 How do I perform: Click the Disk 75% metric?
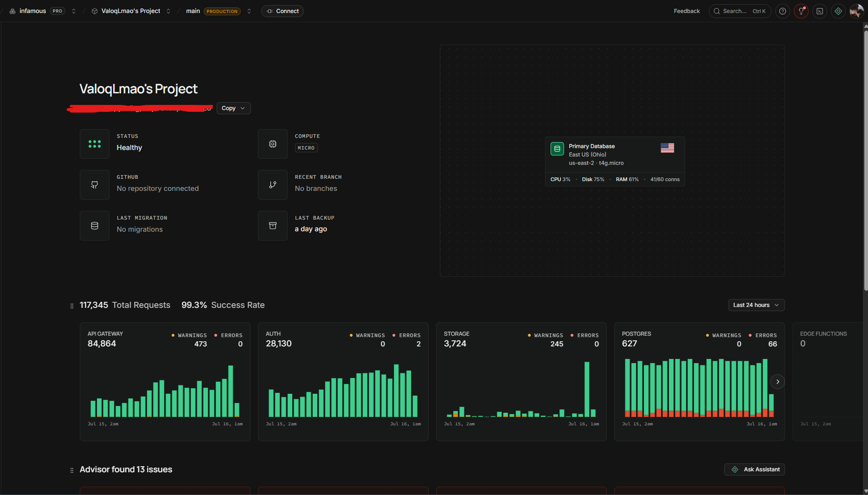pos(593,179)
